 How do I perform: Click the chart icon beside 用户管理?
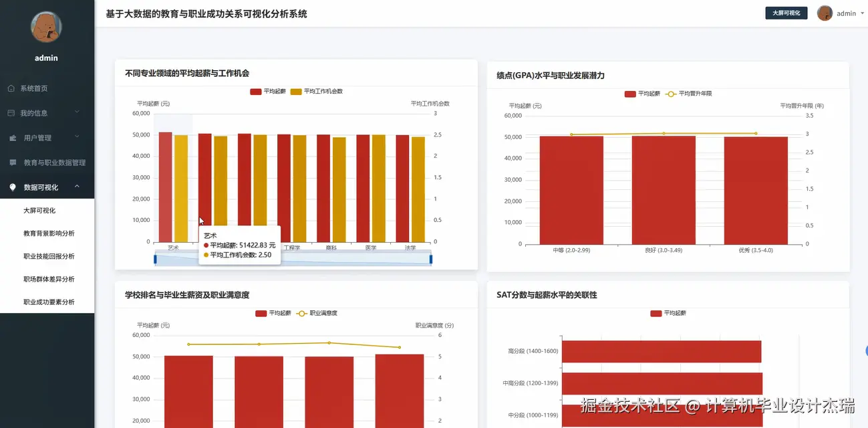(x=12, y=138)
